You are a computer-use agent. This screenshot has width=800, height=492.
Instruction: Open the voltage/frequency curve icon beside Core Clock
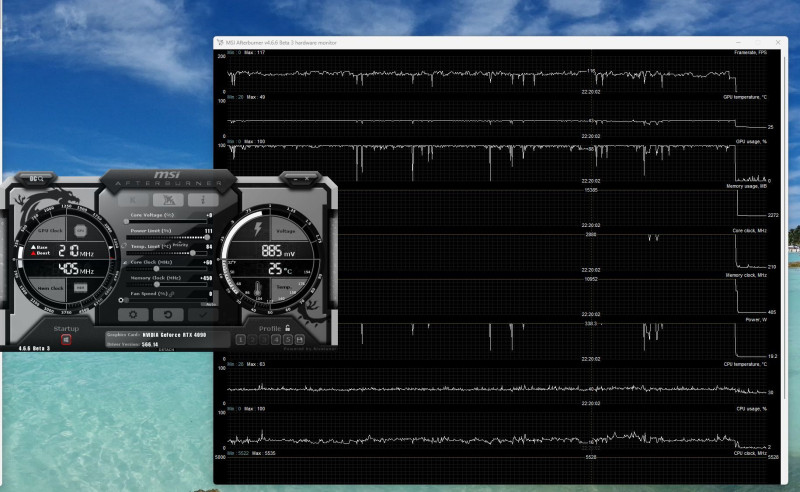[126, 262]
